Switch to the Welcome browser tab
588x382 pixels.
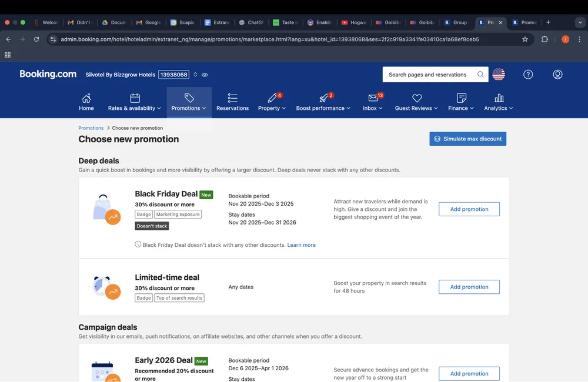tap(46, 22)
